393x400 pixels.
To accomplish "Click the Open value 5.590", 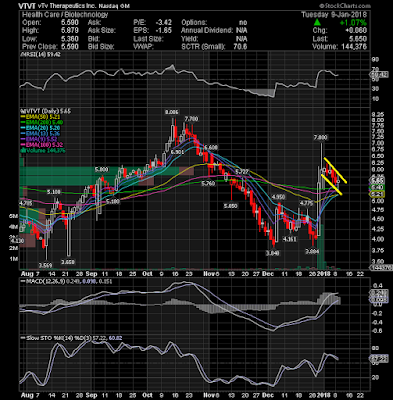I will pyautogui.click(x=69, y=23).
